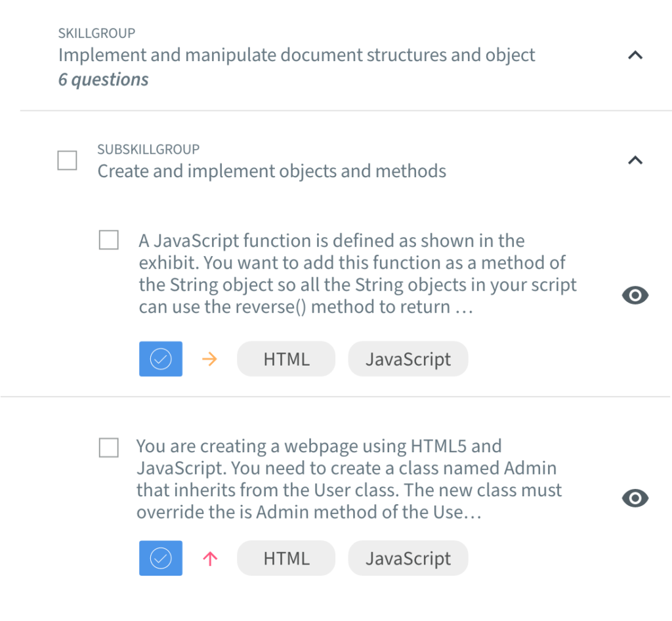This screenshot has height=621, width=672.
Task: Select the JavaScript function question checkbox
Action: (109, 240)
